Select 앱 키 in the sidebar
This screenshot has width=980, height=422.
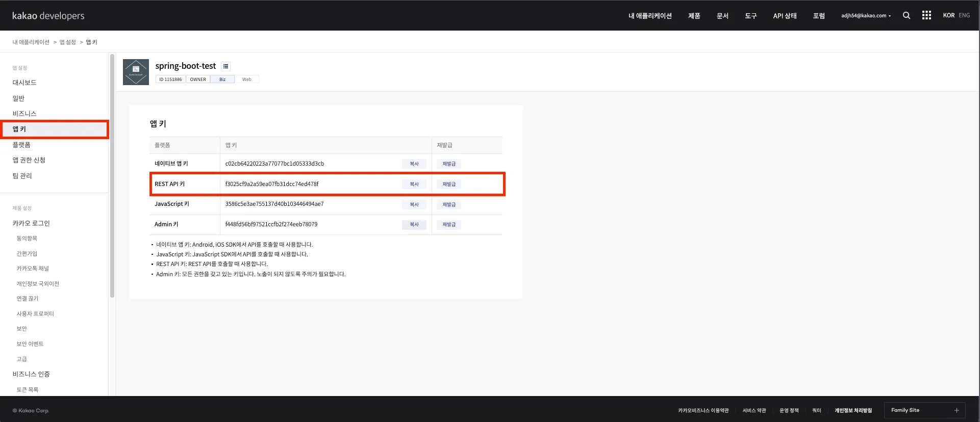click(x=55, y=129)
